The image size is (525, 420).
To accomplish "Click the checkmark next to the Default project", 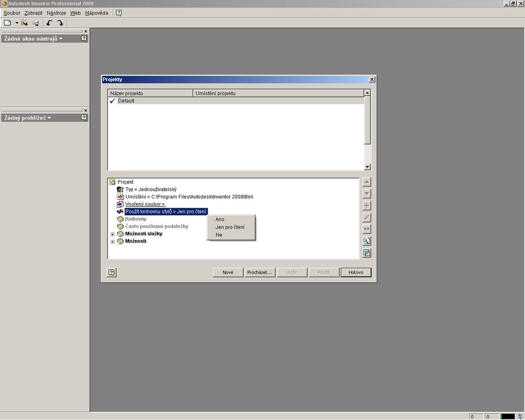I will coord(112,101).
